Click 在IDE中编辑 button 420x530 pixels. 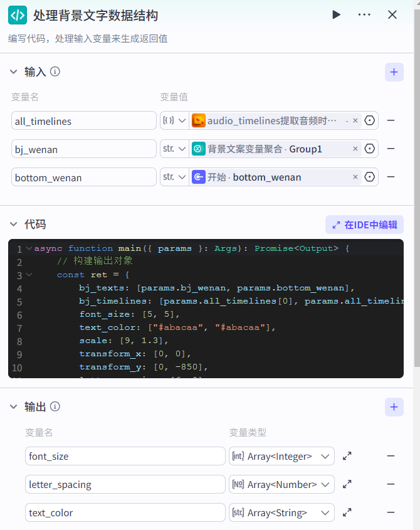(364, 225)
